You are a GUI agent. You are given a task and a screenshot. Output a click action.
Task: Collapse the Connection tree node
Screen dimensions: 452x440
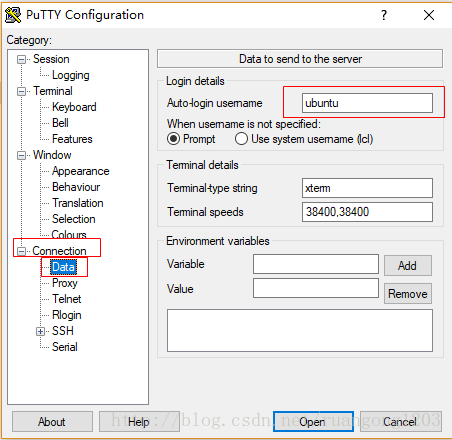21,251
